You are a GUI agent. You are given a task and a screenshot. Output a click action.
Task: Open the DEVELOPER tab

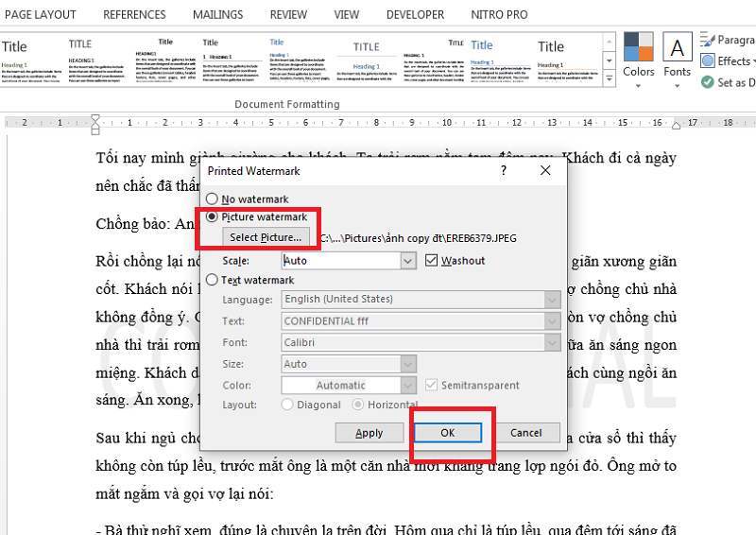(415, 15)
